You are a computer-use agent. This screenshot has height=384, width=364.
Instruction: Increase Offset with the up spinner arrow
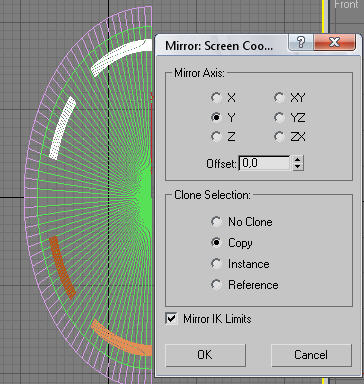click(x=298, y=160)
